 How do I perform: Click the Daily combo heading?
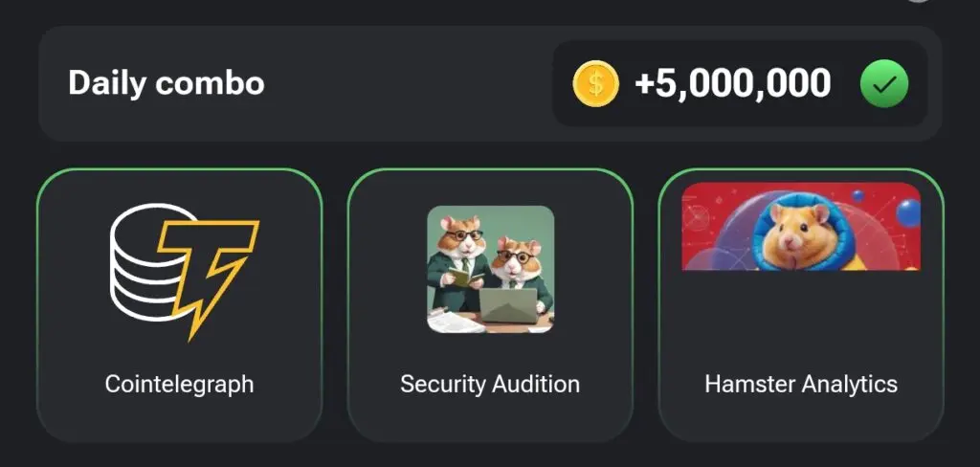click(x=167, y=83)
